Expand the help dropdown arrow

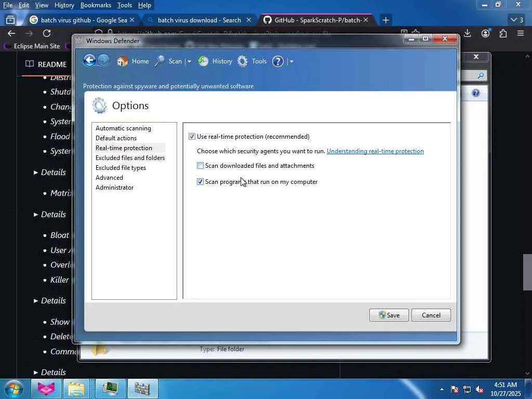291,62
